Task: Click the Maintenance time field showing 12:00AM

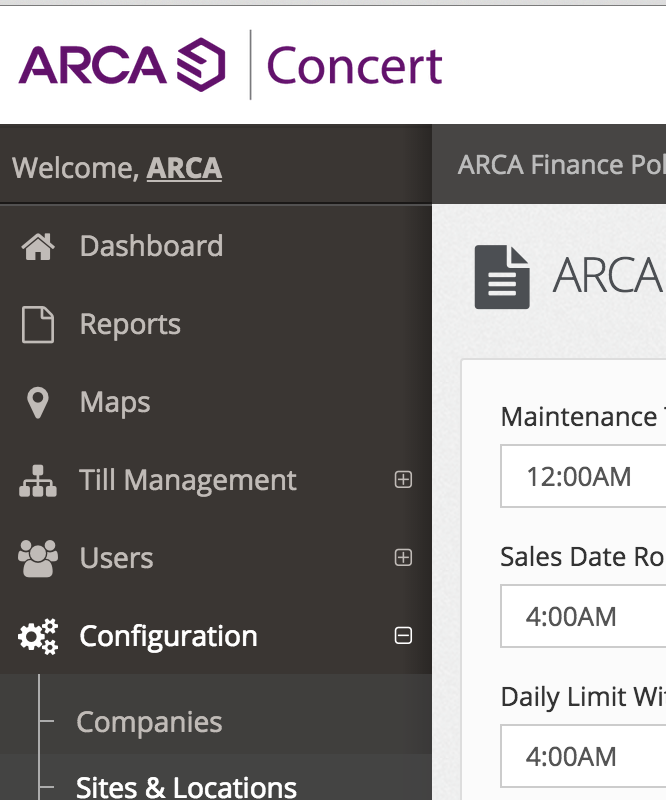Action: tap(583, 476)
